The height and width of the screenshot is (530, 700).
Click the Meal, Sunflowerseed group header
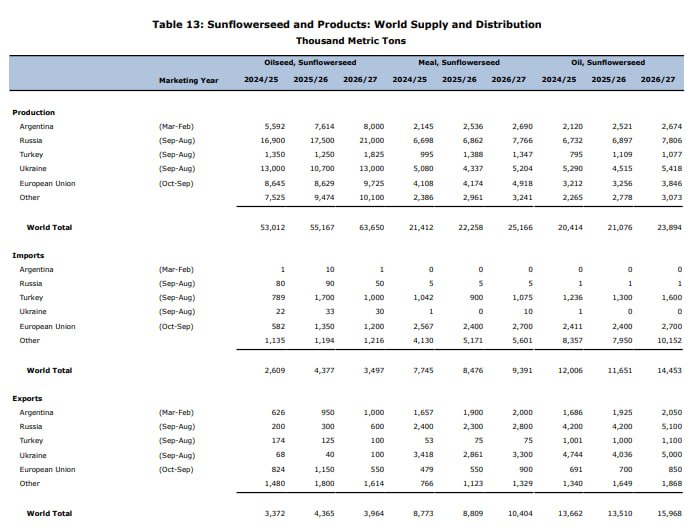[x=459, y=63]
